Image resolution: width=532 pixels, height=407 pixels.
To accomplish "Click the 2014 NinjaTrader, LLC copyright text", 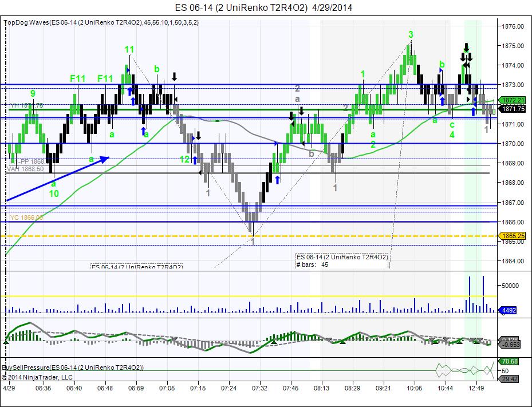I will point(37,377).
